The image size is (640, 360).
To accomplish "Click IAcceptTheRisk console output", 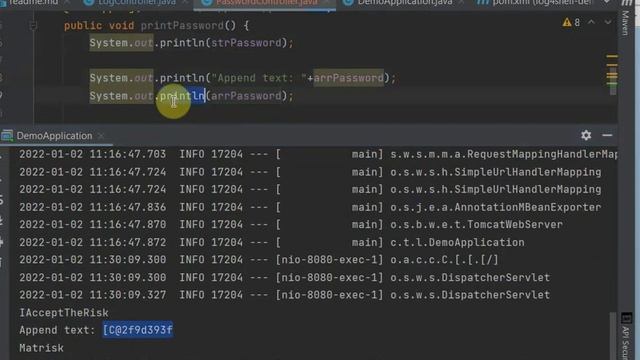I will point(64,313).
